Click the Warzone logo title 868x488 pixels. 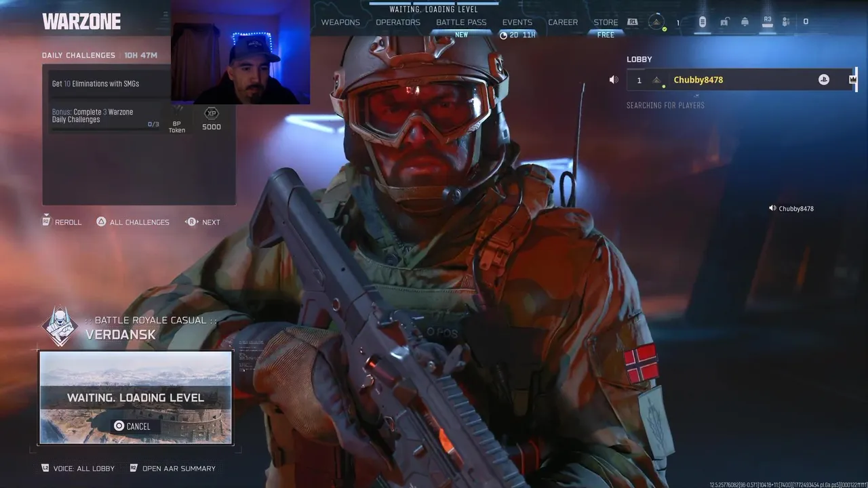(x=81, y=22)
